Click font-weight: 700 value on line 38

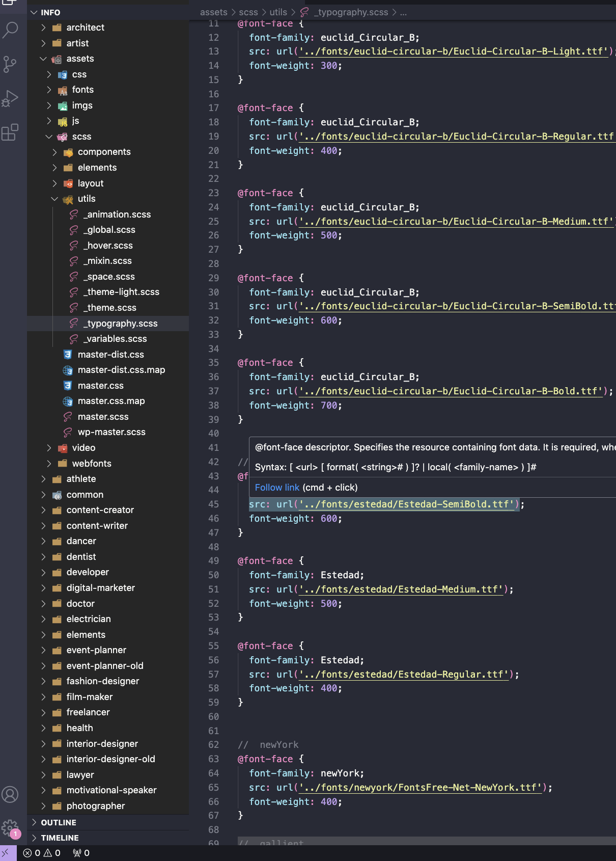pos(329,406)
